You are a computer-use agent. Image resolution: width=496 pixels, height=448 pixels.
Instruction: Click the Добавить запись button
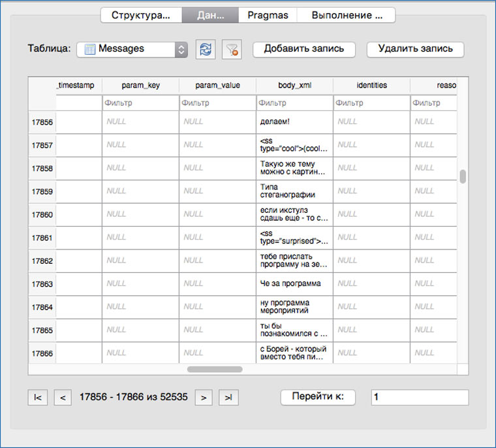tap(303, 49)
